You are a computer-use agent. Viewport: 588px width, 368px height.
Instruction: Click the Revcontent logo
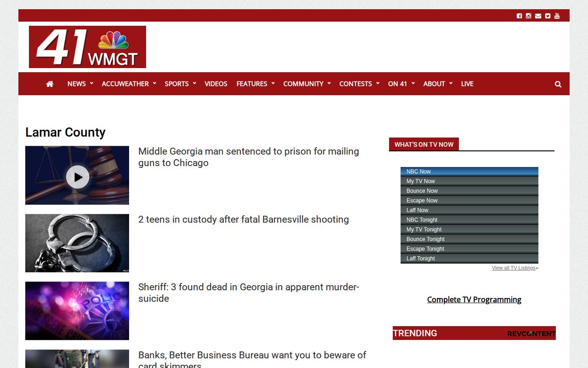coord(531,333)
